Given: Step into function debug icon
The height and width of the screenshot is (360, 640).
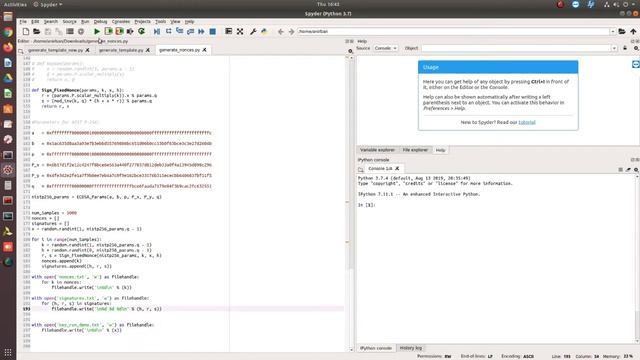Looking at the screenshot, I should tap(179, 31).
